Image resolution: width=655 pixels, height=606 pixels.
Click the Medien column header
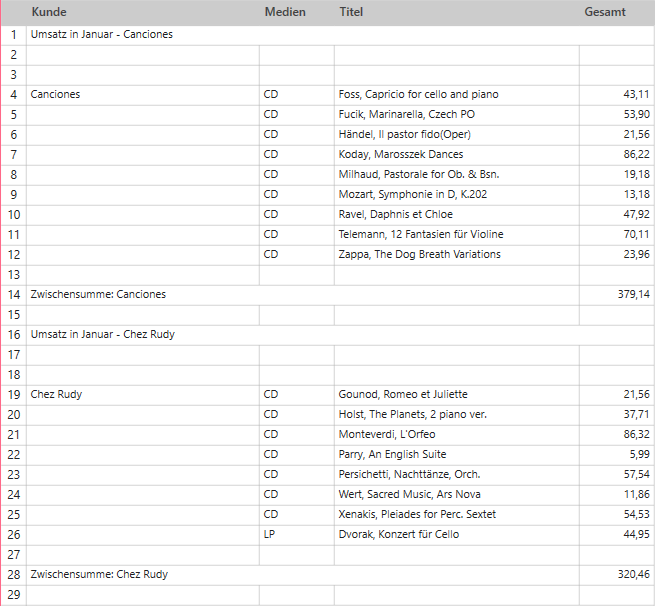(x=285, y=12)
